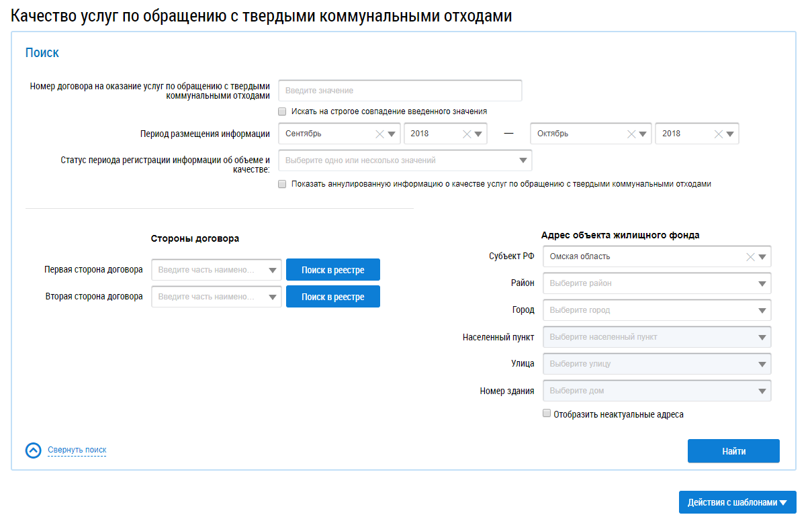Click the Период размещения информации label
The image size is (812, 523).
[205, 134]
